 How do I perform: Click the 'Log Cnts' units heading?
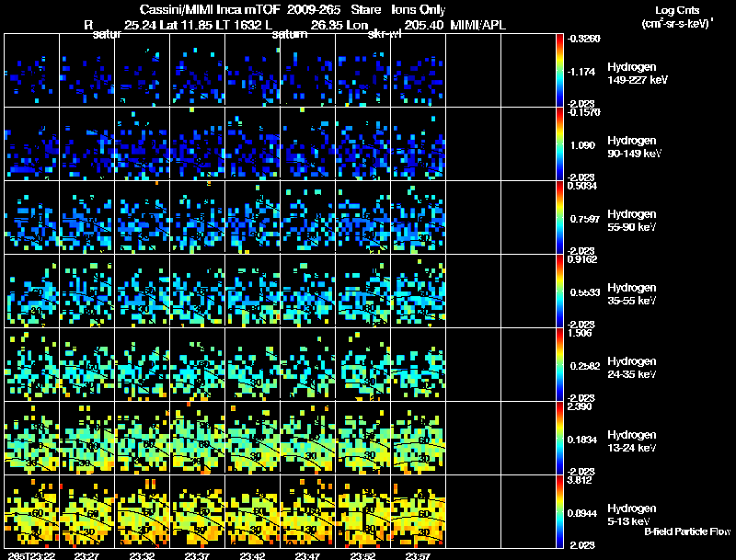pos(677,10)
